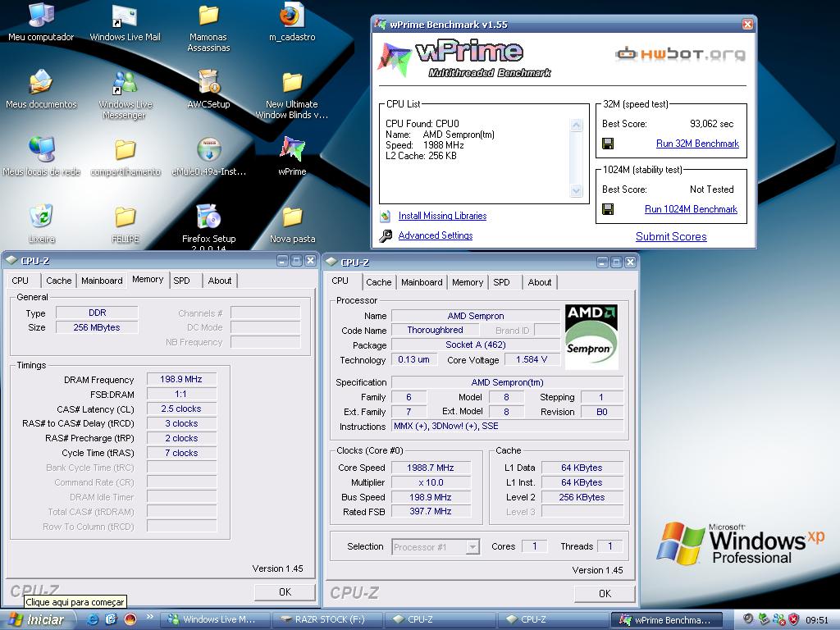This screenshot has height=630, width=840.
Task: Switch to Cache tab in left CPU-Z window
Action: pos(58,281)
